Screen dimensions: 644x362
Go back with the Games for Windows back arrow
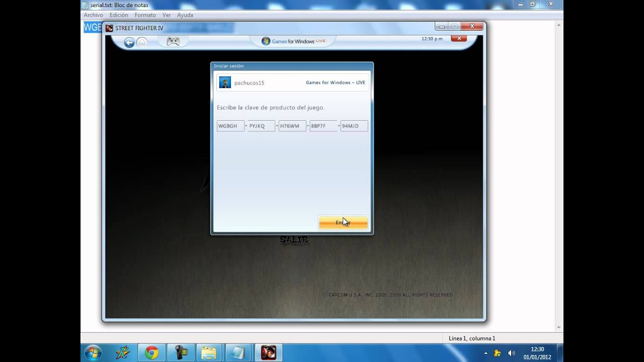coord(129,43)
